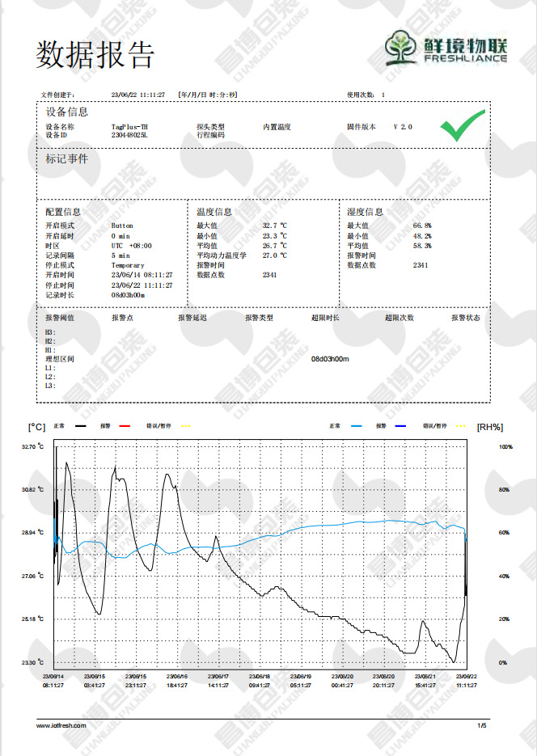Click the light-blue humidity 正常 legend line
537x756 pixels.
click(356, 426)
